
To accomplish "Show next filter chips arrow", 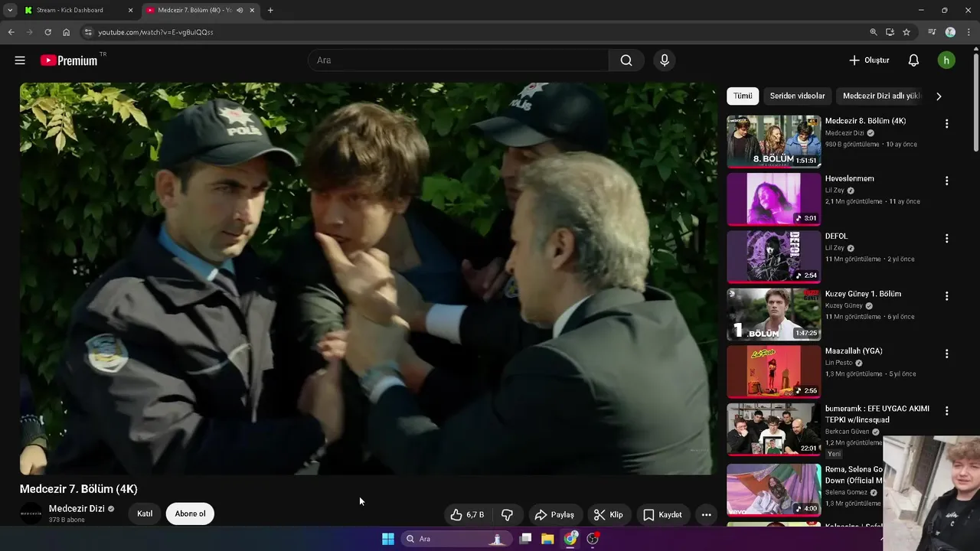I will (x=939, y=96).
